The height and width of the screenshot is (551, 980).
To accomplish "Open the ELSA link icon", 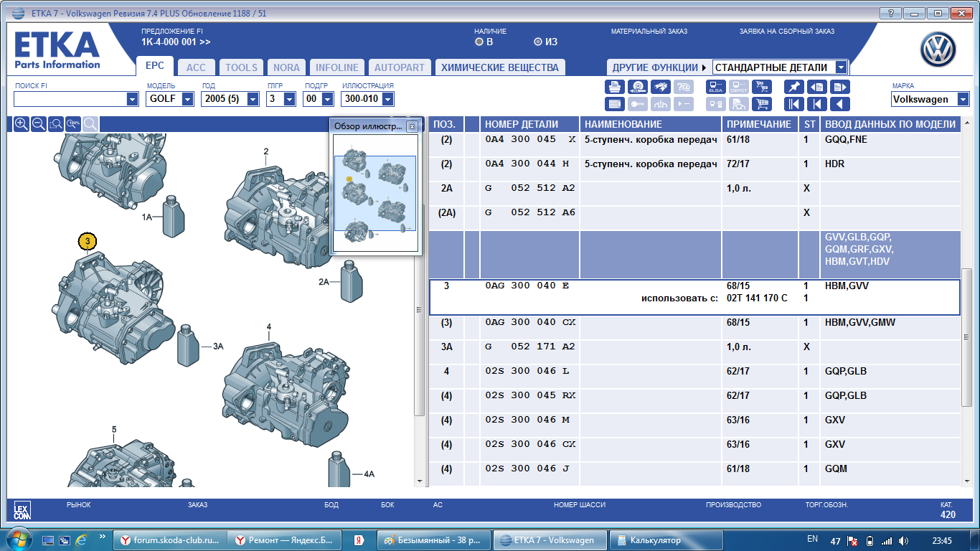I will point(715,87).
